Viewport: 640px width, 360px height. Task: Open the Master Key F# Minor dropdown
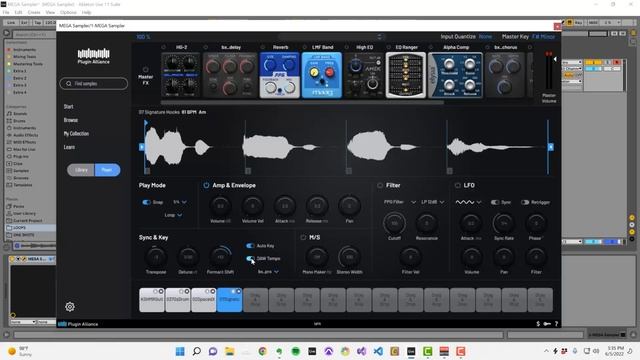tap(543, 36)
